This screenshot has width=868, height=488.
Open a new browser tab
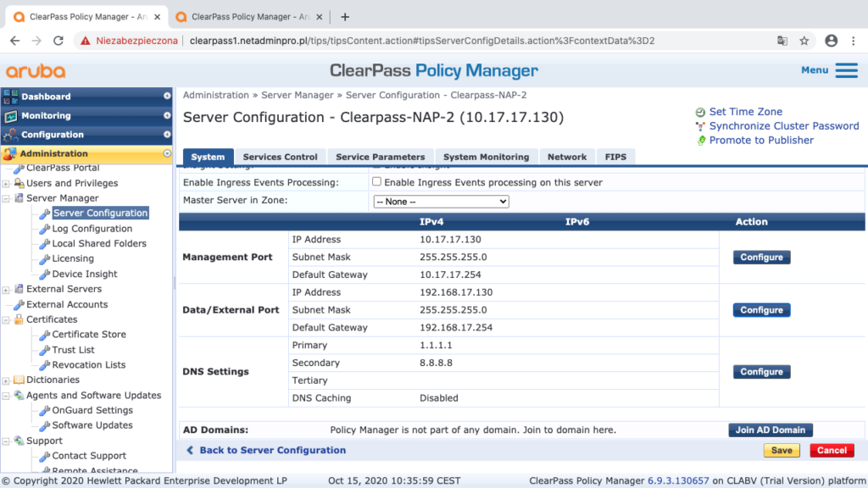coord(345,17)
